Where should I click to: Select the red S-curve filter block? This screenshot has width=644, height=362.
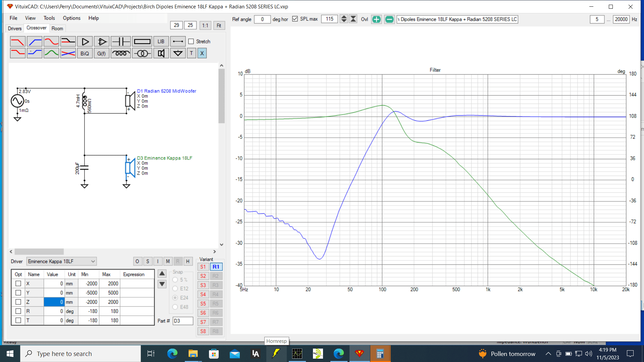point(51,42)
